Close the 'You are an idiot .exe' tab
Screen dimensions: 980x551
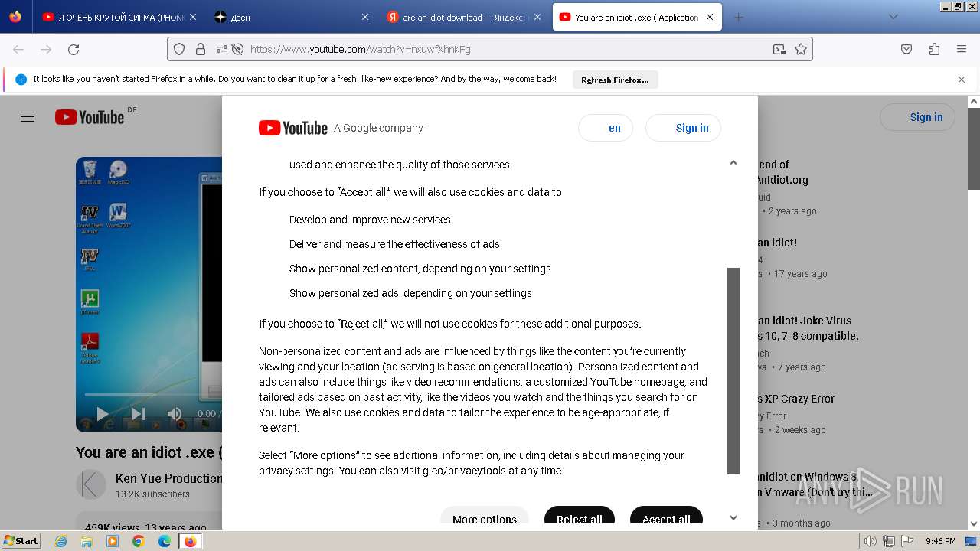click(710, 17)
